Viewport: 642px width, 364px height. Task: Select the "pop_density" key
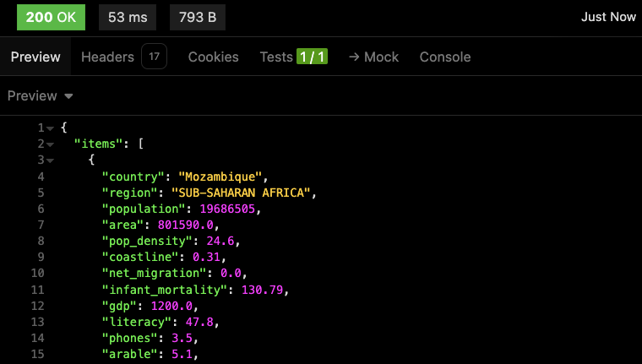[147, 241]
